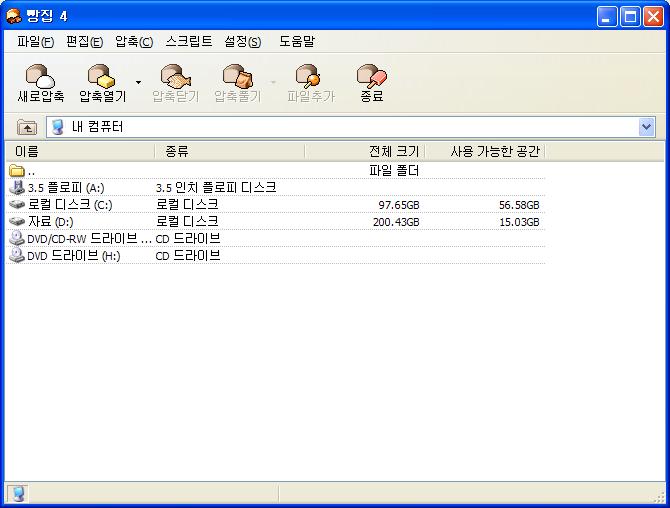The height and width of the screenshot is (508, 670).
Task: Sort by 사용 가능한 공간 column header
Action: coord(485,151)
